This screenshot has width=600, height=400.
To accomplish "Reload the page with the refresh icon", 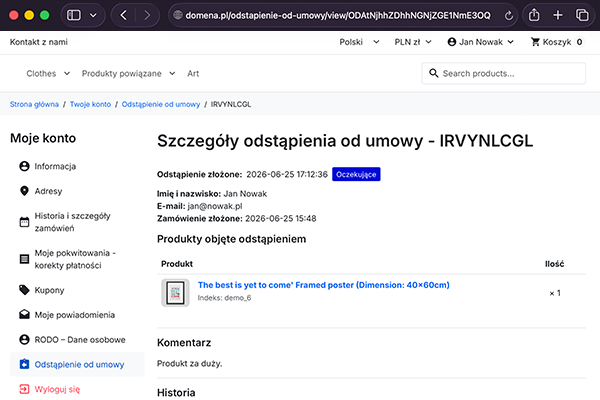I will (x=509, y=15).
